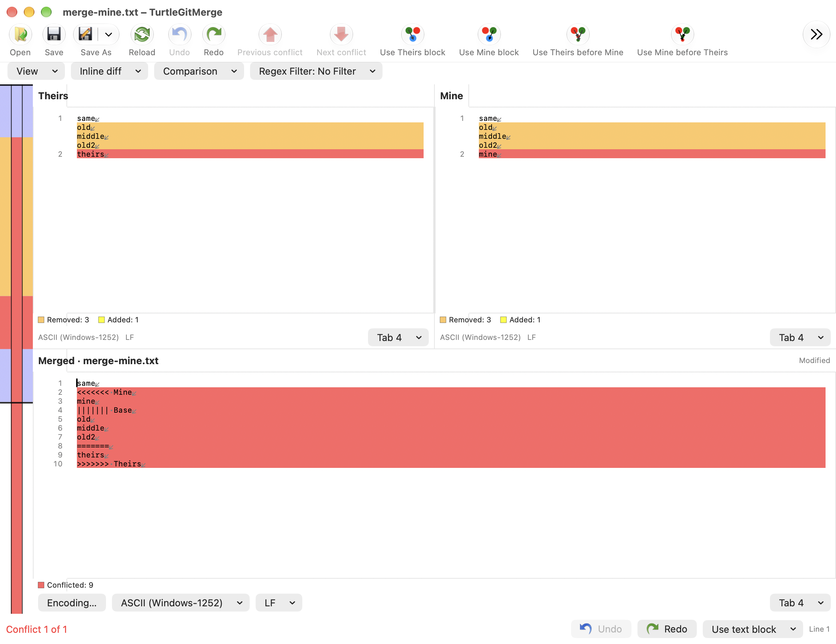Click the Removed: 3 swatch under Theirs
836x644 pixels.
(x=41, y=320)
